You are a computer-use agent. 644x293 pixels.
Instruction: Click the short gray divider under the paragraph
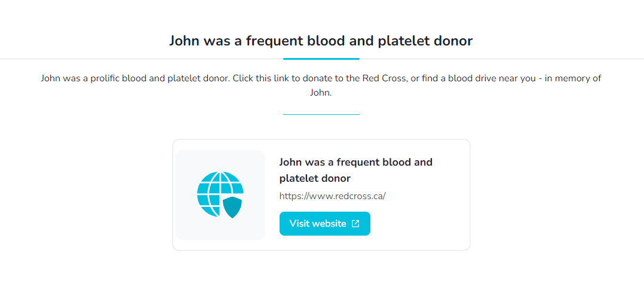tap(321, 114)
